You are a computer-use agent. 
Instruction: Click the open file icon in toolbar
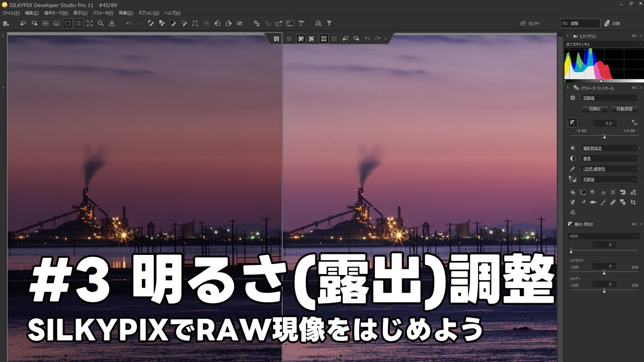pos(6,23)
